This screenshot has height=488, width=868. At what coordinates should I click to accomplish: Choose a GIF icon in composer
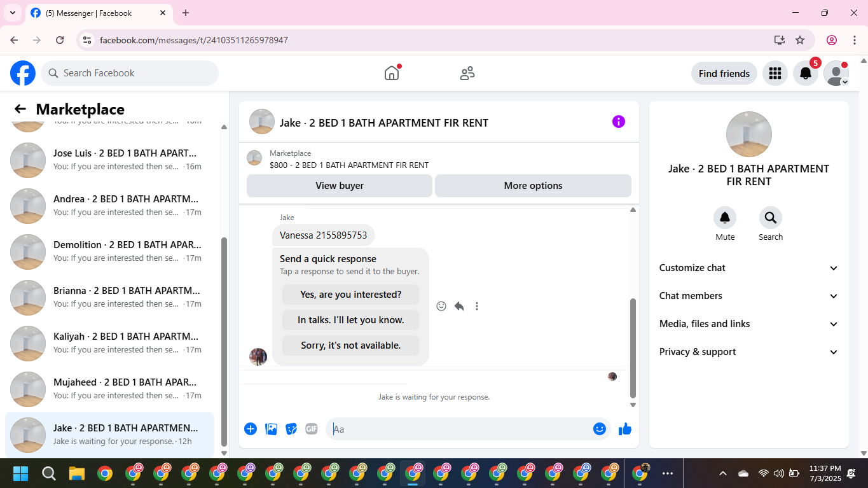coord(312,429)
